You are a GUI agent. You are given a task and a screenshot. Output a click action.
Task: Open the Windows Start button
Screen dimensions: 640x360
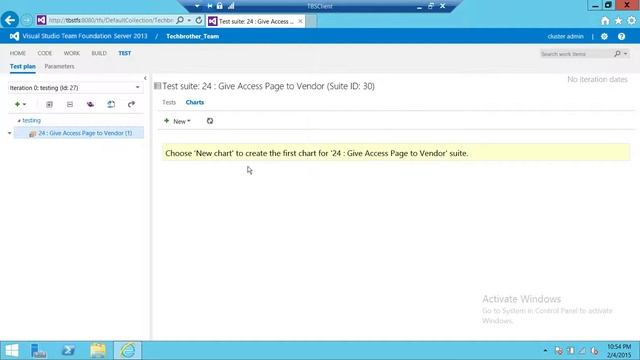[x=12, y=350]
